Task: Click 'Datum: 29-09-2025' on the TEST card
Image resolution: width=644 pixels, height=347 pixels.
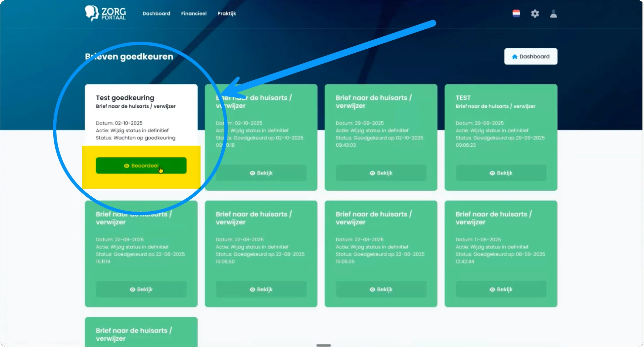Action: (x=480, y=123)
